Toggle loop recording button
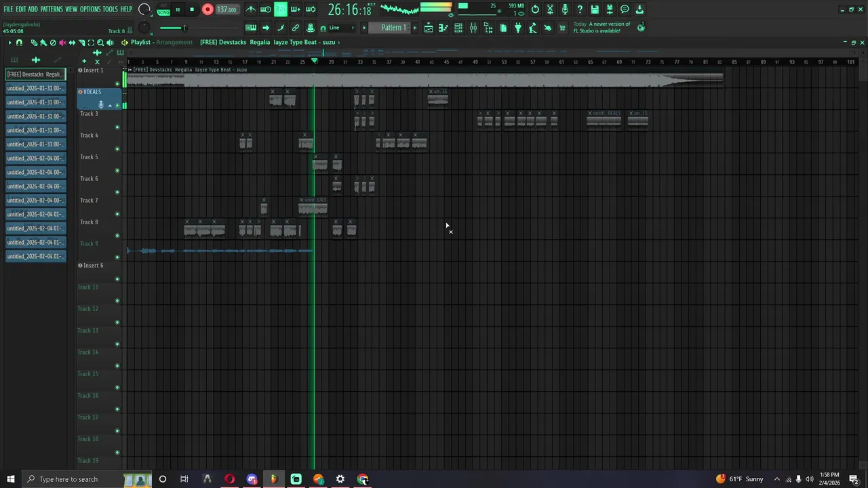868x488 pixels. (310, 9)
